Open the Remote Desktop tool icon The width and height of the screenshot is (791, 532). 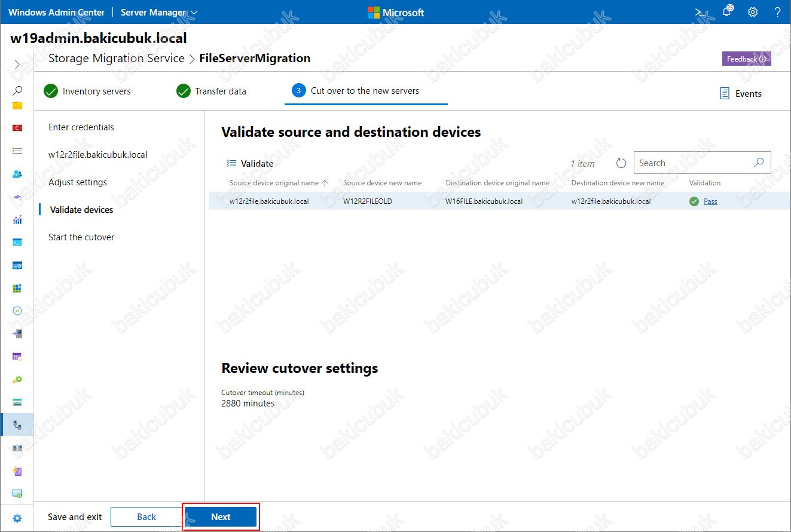[x=17, y=311]
